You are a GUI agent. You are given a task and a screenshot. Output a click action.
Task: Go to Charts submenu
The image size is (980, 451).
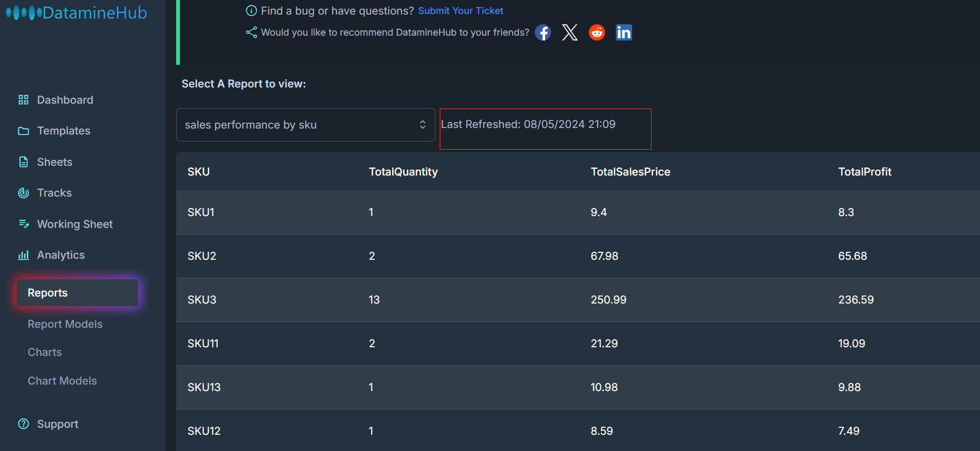pos(45,352)
